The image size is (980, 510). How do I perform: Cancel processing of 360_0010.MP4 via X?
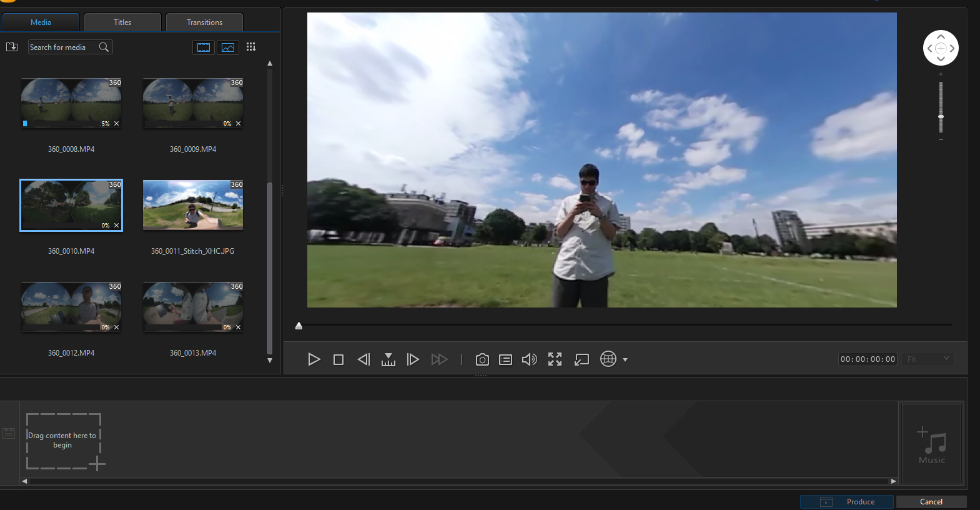(x=116, y=226)
